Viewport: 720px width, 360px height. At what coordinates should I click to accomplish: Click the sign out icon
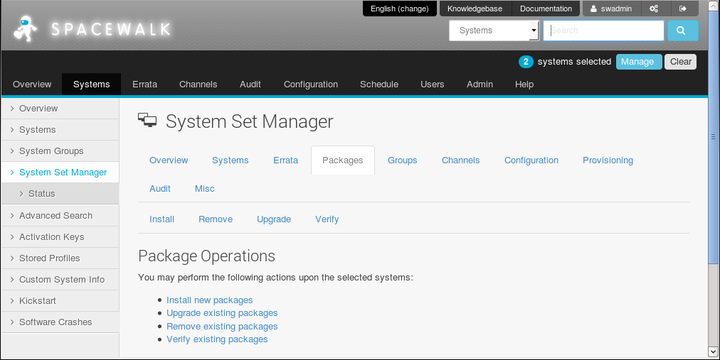682,9
